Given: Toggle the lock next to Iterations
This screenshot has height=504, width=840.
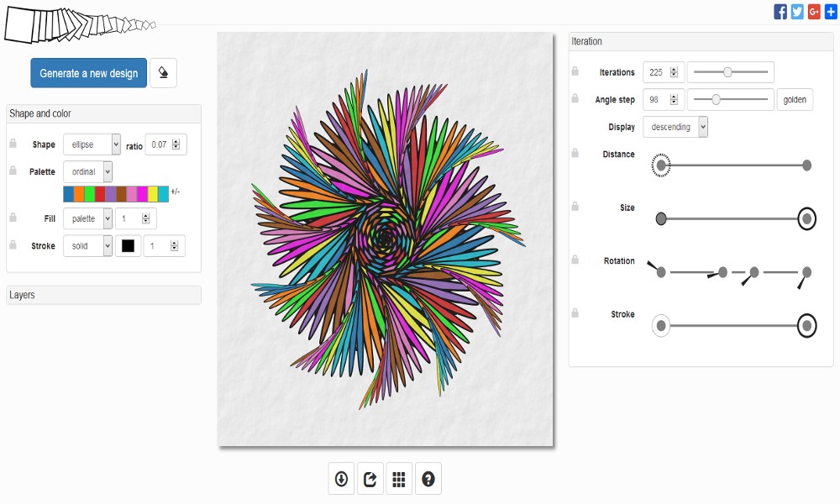Looking at the screenshot, I should pyautogui.click(x=575, y=71).
